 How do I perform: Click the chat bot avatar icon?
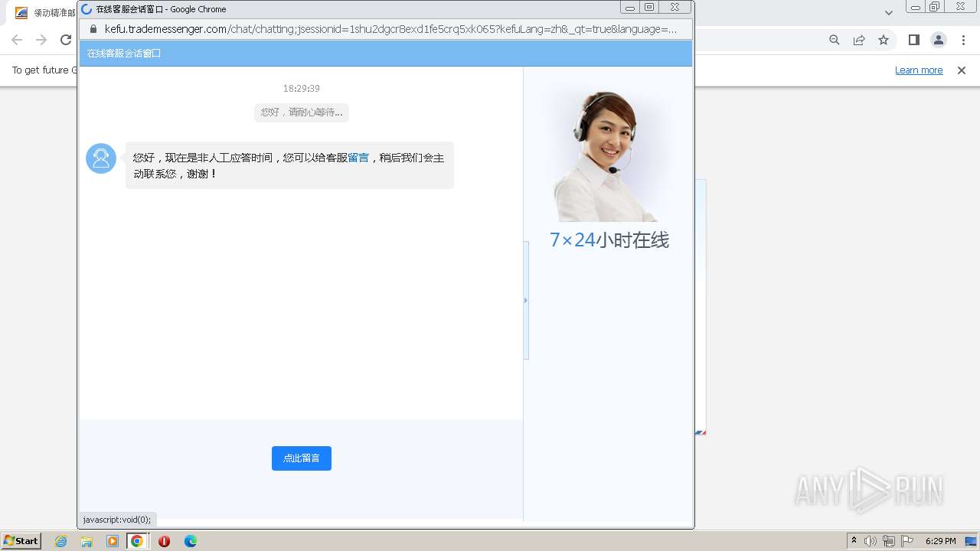click(x=101, y=158)
